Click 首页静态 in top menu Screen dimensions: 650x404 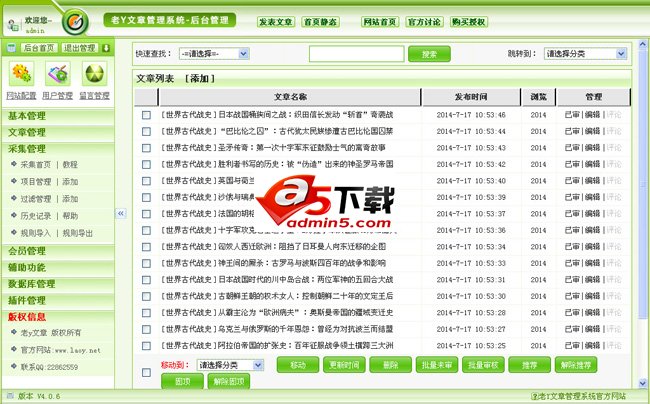point(320,22)
